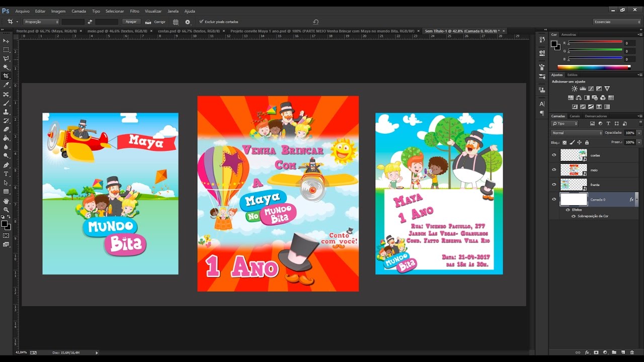Switch to the Canais tab
The height and width of the screenshot is (362, 644).
coord(574,116)
